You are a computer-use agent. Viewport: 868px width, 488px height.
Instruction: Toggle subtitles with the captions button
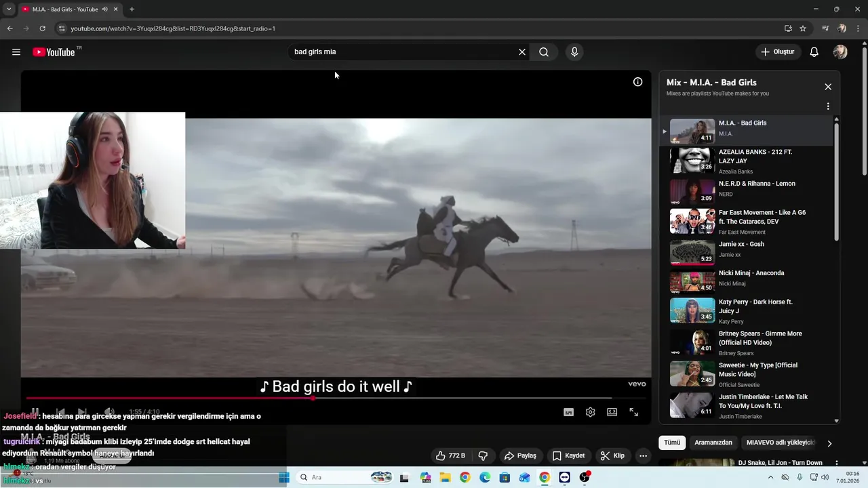pos(568,412)
